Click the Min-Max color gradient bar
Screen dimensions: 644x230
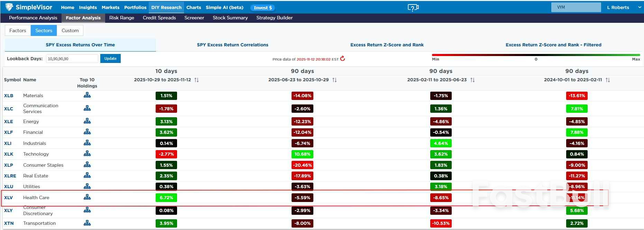tap(536, 55)
